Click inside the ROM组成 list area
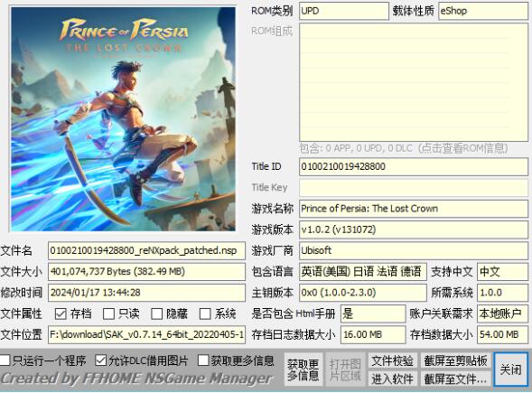 tap(414, 82)
